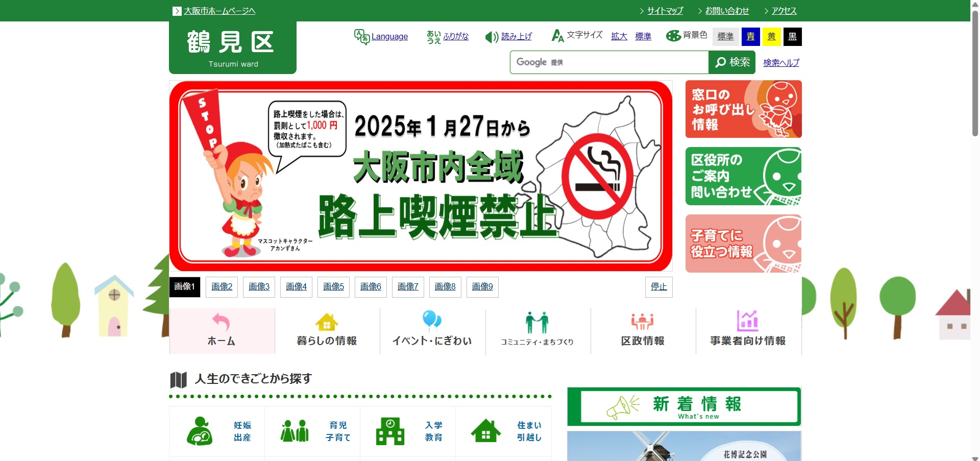Click the mother-and-baby icon for 妊娠出産
This screenshot has height=461, width=980.
(200, 431)
